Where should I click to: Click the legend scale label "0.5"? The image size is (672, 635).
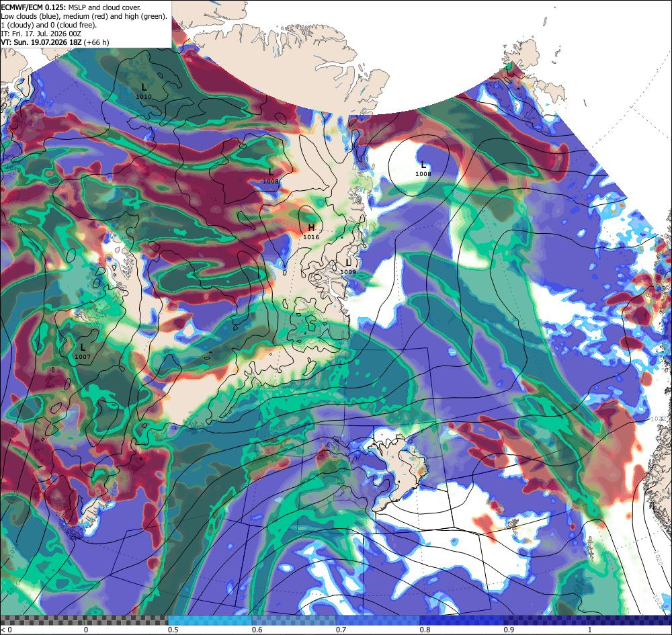pyautogui.click(x=173, y=630)
